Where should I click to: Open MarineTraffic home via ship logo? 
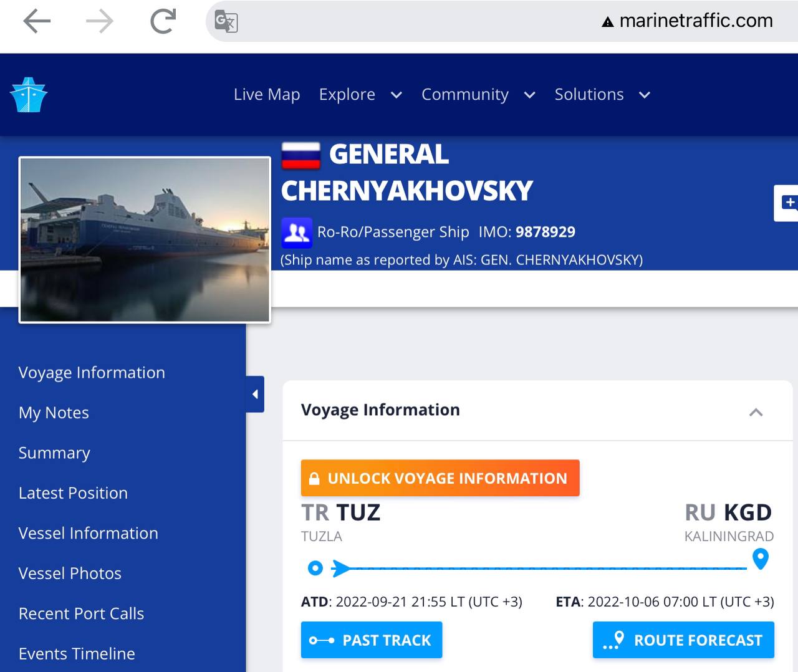click(x=29, y=95)
